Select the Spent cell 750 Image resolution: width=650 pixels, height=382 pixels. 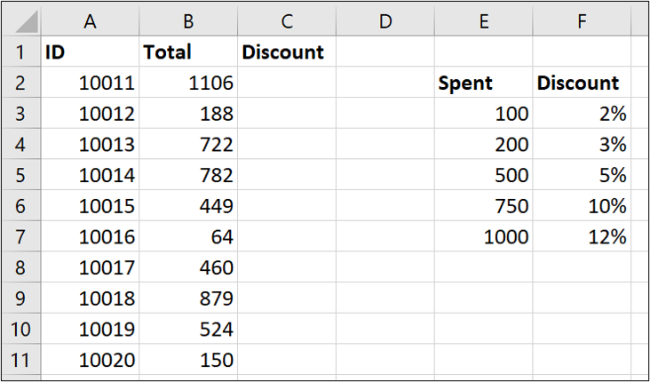click(x=483, y=206)
